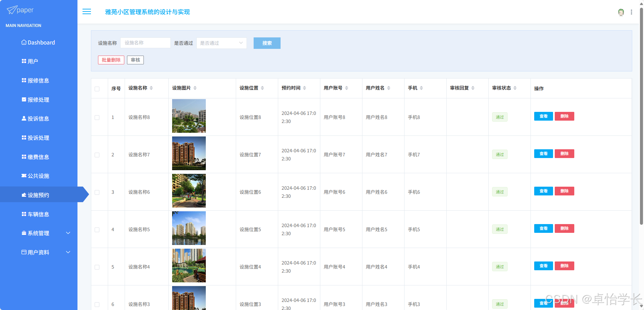The width and height of the screenshot is (644, 310).
Task: Open the 设施名称5 facility thumbnail
Action: point(189,228)
